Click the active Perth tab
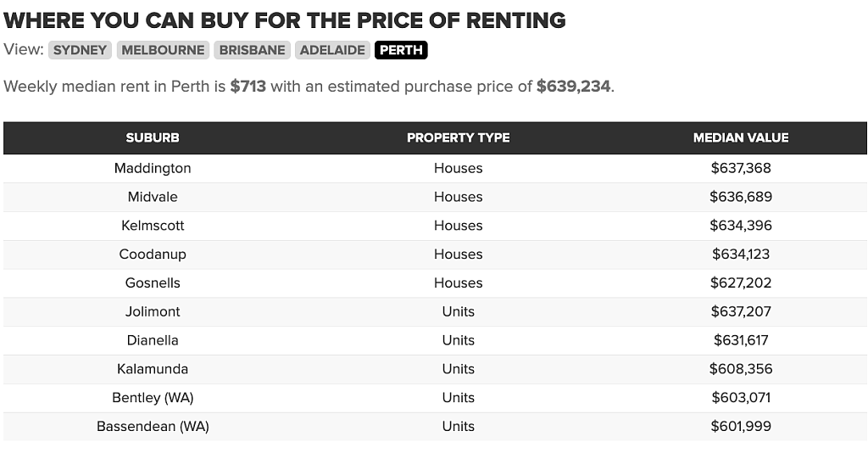 pos(401,50)
